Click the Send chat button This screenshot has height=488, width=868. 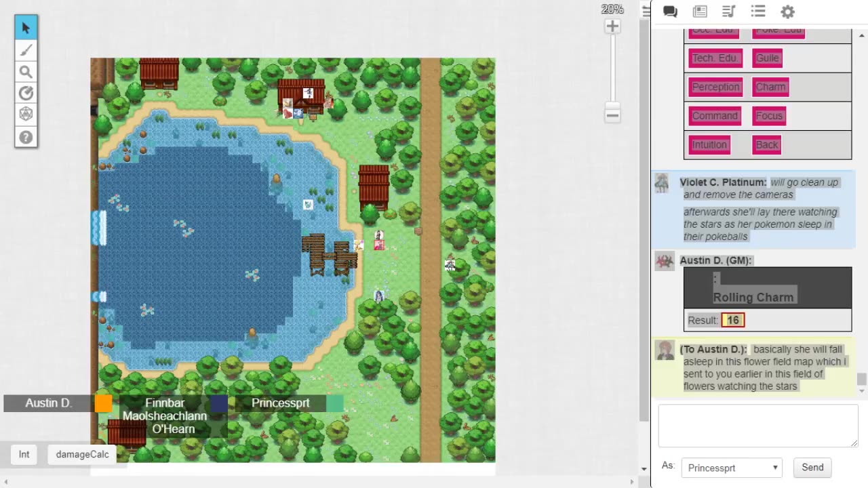point(812,467)
